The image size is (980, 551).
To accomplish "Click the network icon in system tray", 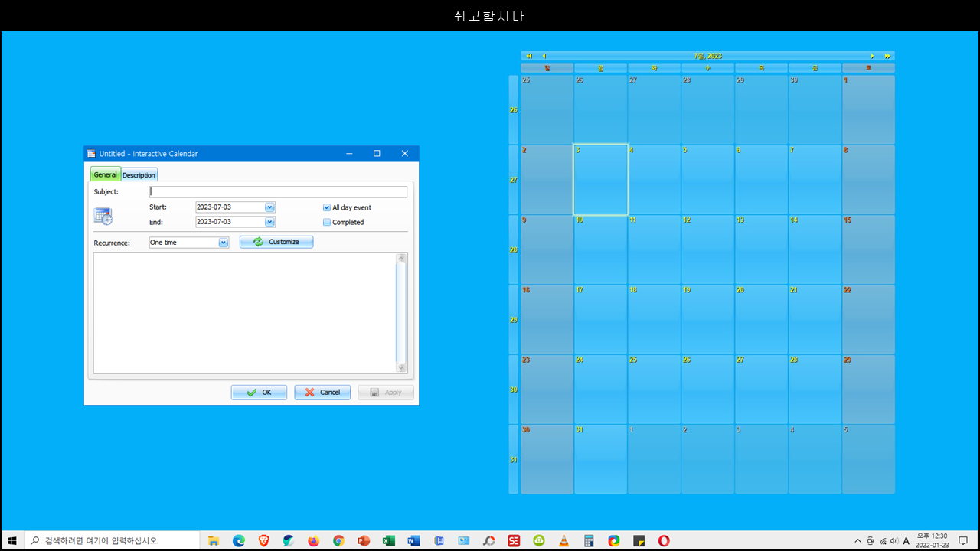I will (883, 541).
